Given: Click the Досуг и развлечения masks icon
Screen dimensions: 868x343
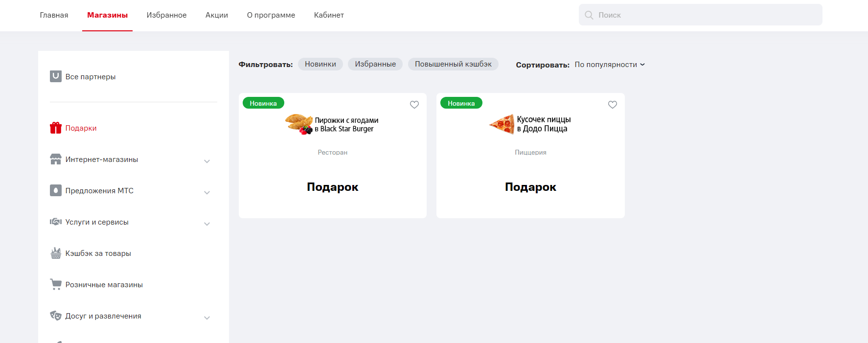Looking at the screenshot, I should coord(56,316).
